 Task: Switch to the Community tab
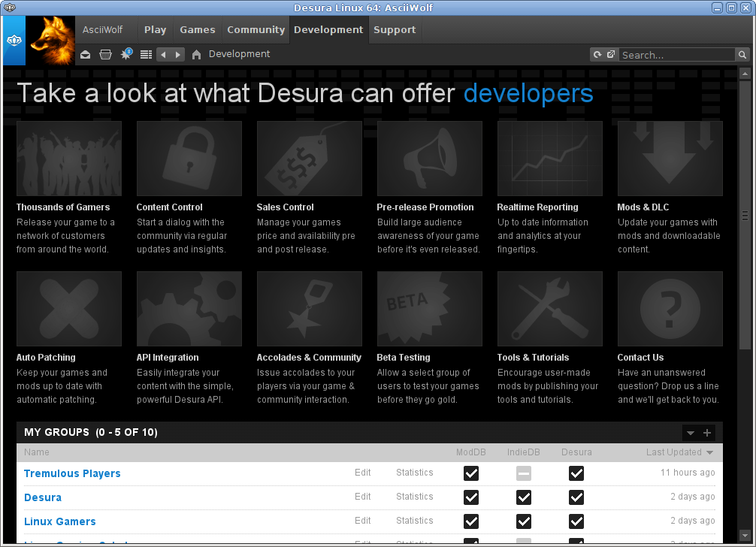(256, 30)
